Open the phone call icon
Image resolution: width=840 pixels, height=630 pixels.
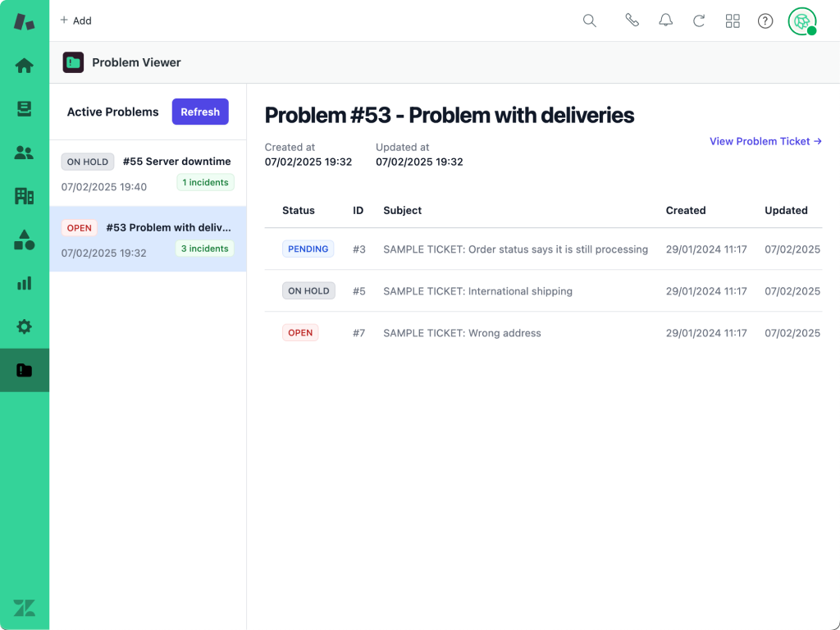632,21
